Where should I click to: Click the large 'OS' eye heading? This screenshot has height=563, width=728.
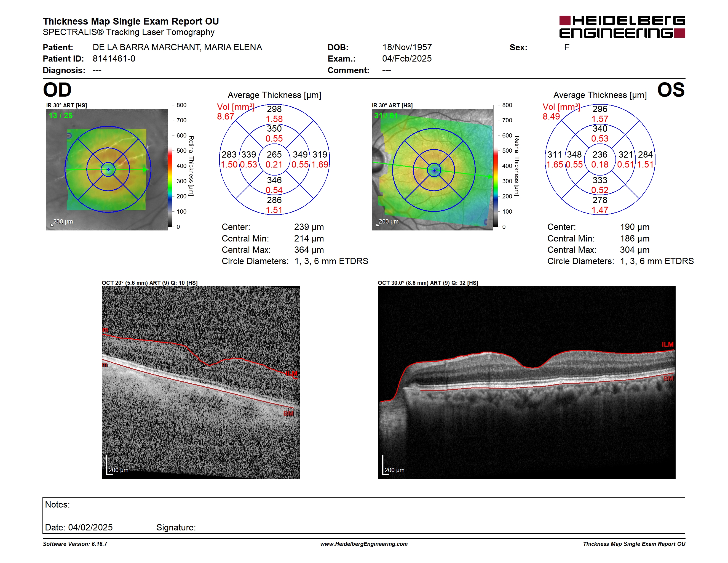671,90
